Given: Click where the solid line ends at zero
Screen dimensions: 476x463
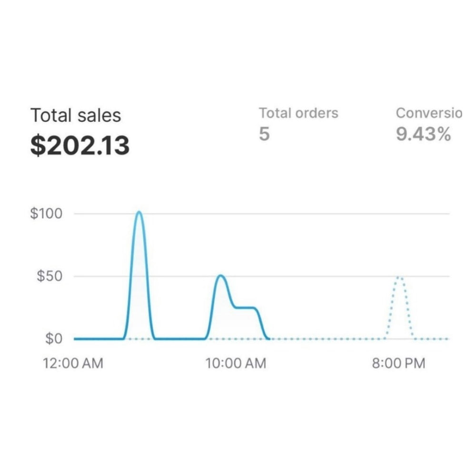Looking at the screenshot, I should pyautogui.click(x=268, y=339).
